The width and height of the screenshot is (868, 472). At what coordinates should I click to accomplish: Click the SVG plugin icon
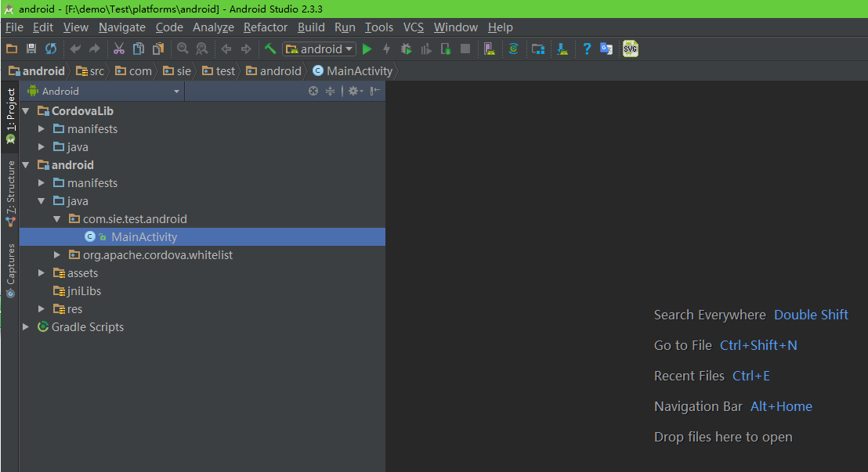pos(631,49)
